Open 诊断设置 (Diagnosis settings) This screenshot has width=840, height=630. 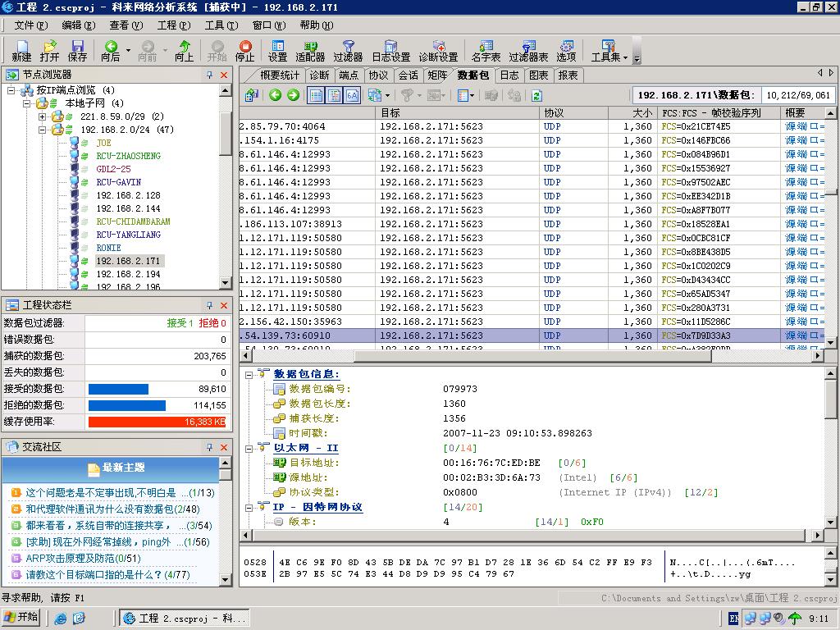[x=438, y=51]
